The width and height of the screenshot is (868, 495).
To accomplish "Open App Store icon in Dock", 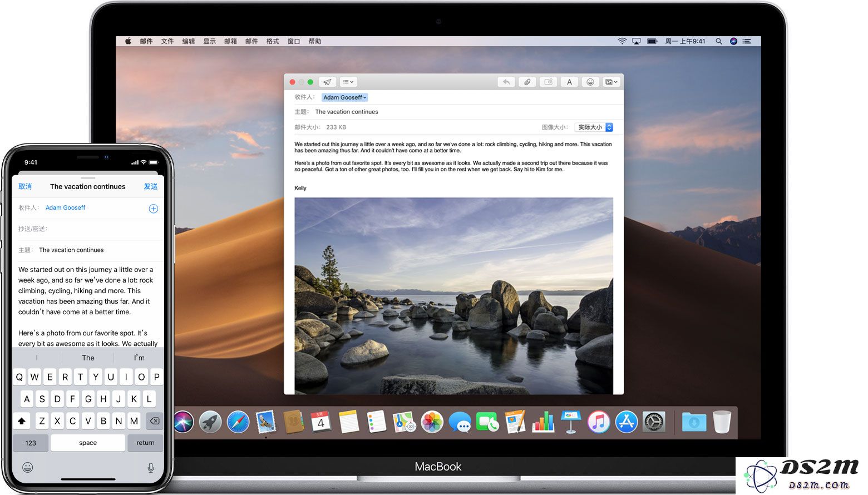I will 627,422.
